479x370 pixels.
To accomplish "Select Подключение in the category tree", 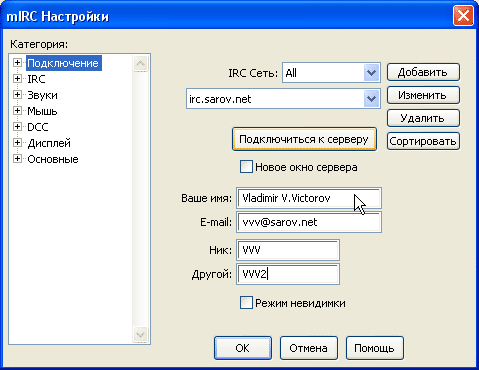I will (x=63, y=63).
